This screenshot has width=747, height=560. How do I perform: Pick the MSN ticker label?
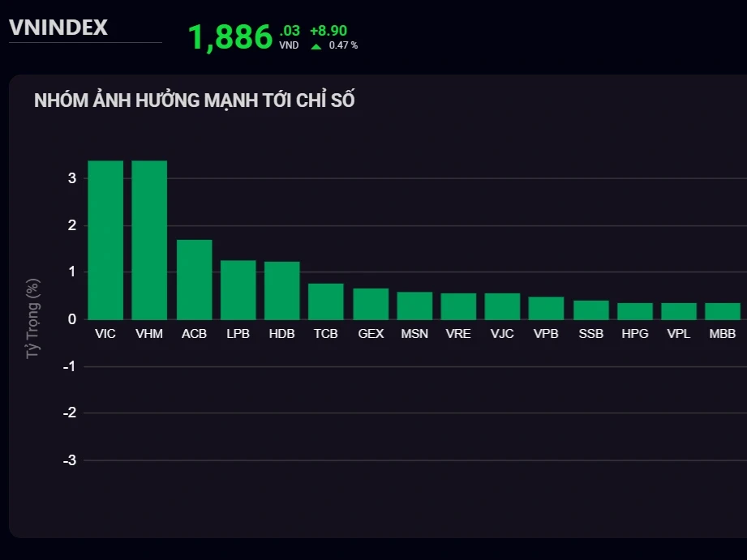point(414,334)
